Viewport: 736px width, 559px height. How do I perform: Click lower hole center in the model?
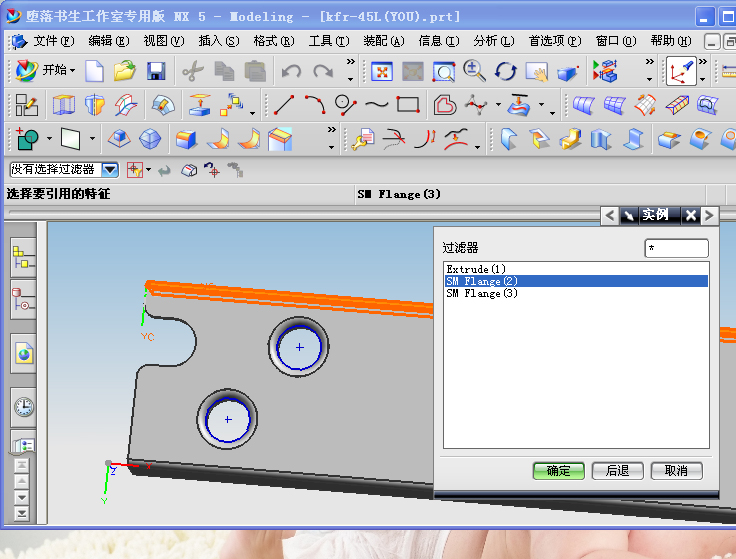pyautogui.click(x=228, y=420)
